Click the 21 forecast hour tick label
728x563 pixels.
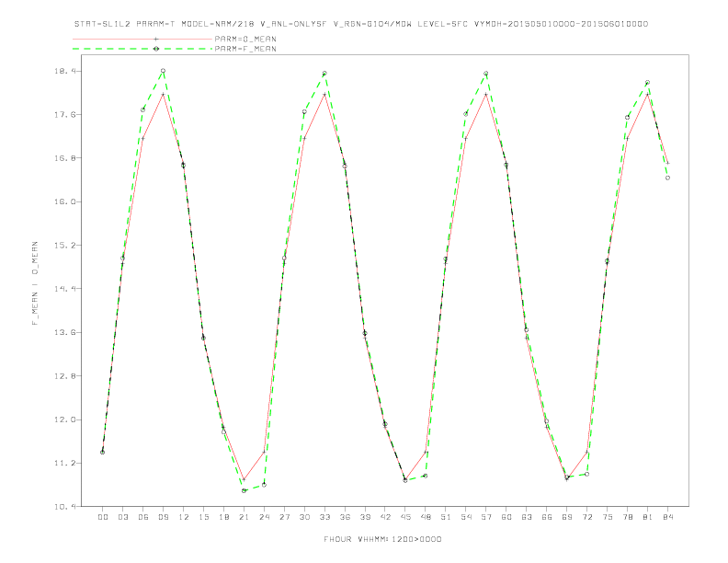point(244,517)
